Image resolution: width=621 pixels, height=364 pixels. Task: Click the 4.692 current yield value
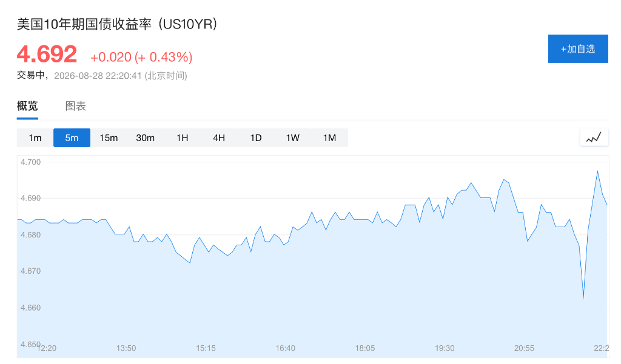pos(47,54)
